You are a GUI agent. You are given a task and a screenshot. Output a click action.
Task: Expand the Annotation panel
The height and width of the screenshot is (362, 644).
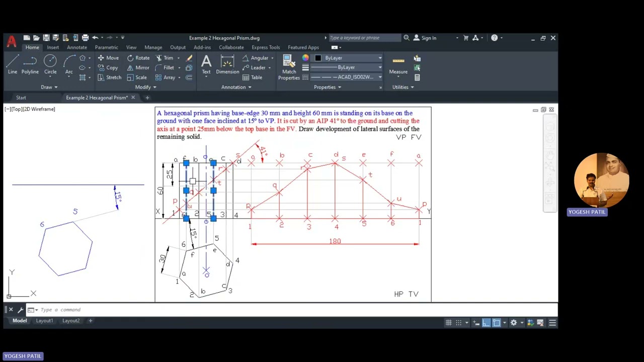pos(236,87)
